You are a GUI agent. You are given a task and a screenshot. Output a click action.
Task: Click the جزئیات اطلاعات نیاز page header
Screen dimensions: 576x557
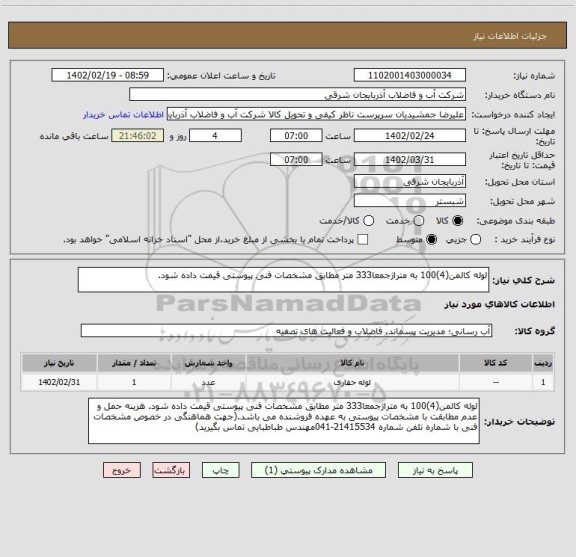510,36
